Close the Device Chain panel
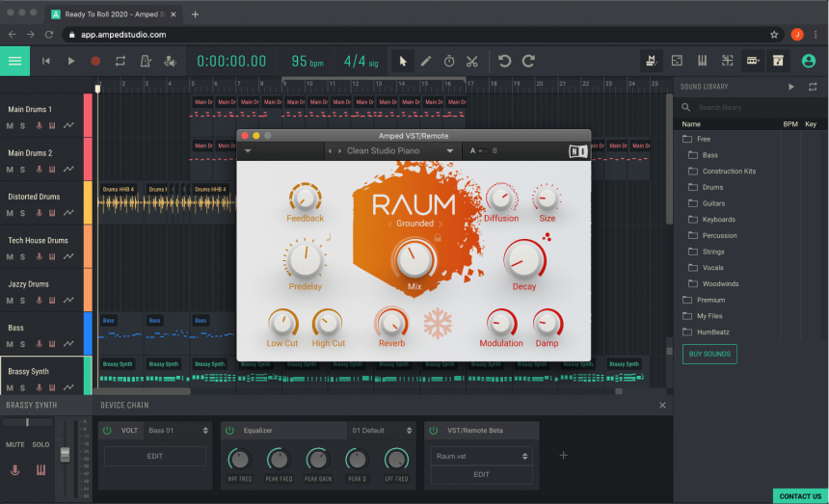 coord(662,405)
